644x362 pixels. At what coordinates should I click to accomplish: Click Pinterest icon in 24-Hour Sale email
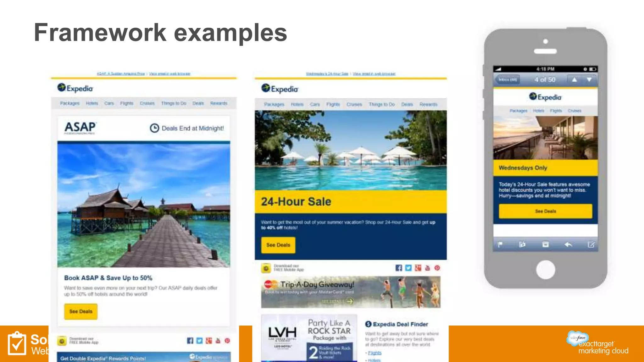click(437, 268)
